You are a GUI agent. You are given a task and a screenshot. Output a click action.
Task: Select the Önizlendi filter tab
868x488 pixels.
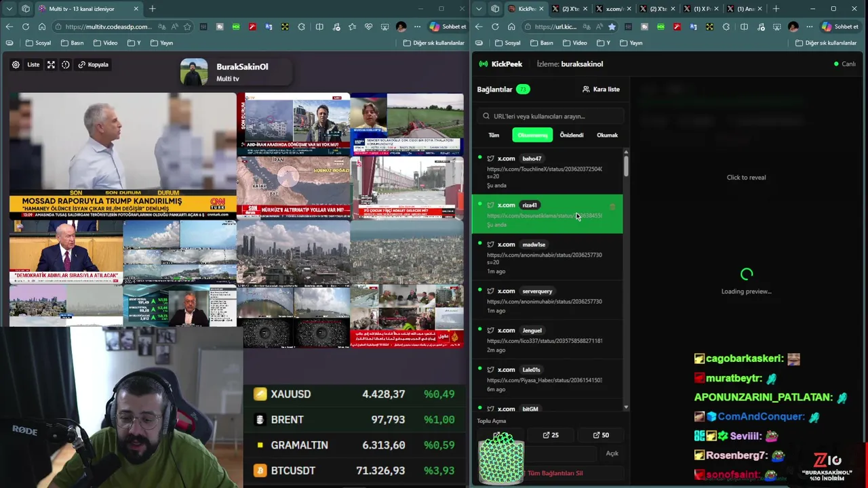point(571,135)
